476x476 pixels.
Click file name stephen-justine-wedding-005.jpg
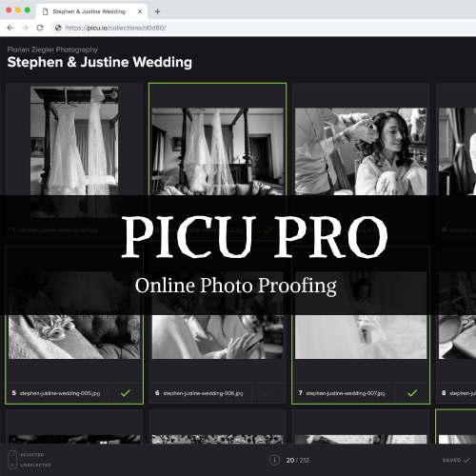[x=60, y=393]
